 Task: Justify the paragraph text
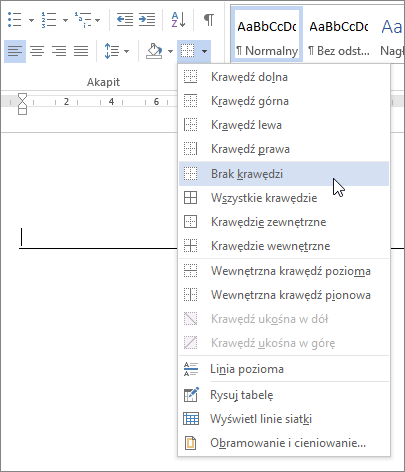click(81, 51)
